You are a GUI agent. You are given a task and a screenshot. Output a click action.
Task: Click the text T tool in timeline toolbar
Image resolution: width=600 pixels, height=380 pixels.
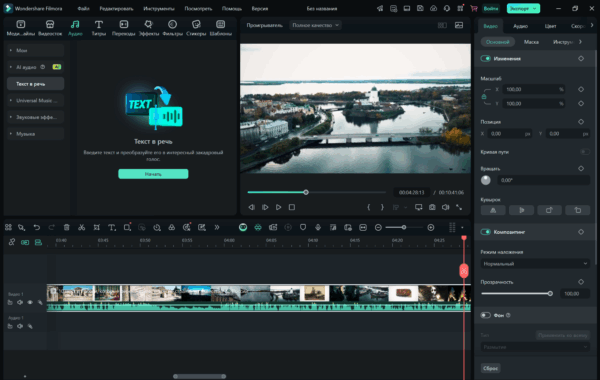pos(111,227)
